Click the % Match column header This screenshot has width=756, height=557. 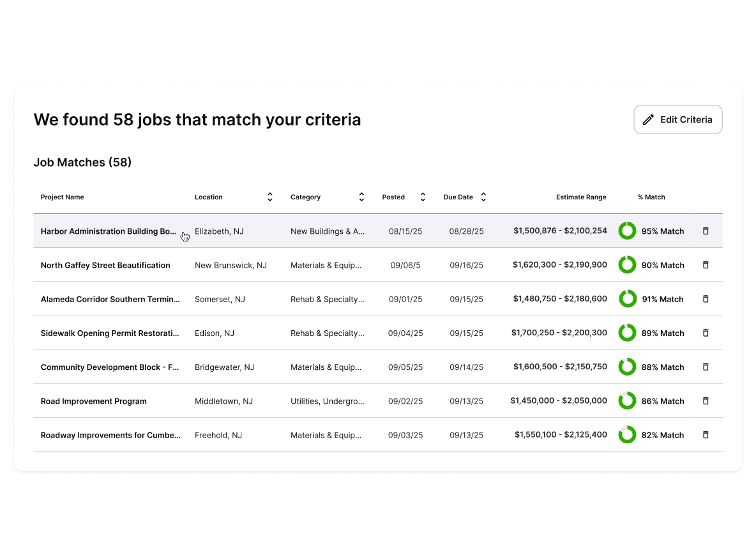[651, 197]
